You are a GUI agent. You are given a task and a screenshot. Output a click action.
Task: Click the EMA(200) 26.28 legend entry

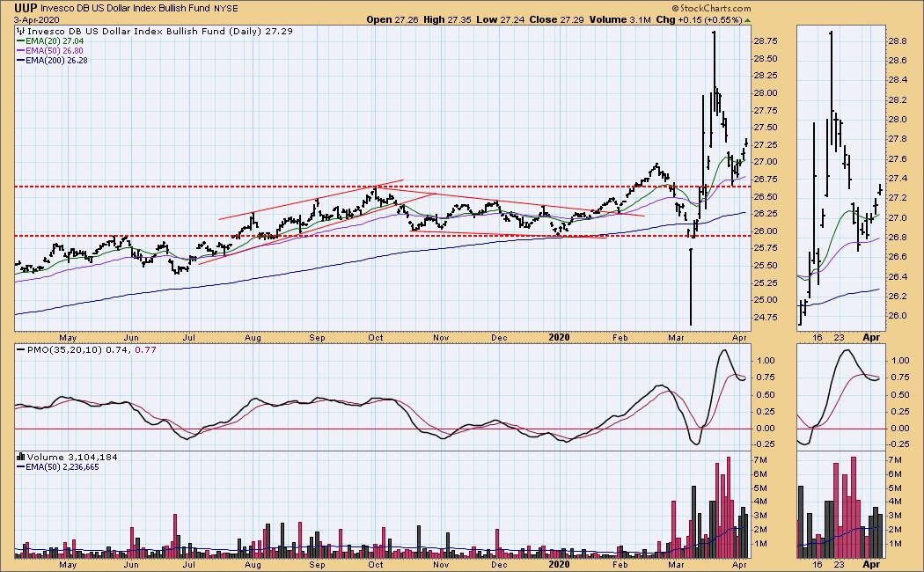[x=53, y=60]
